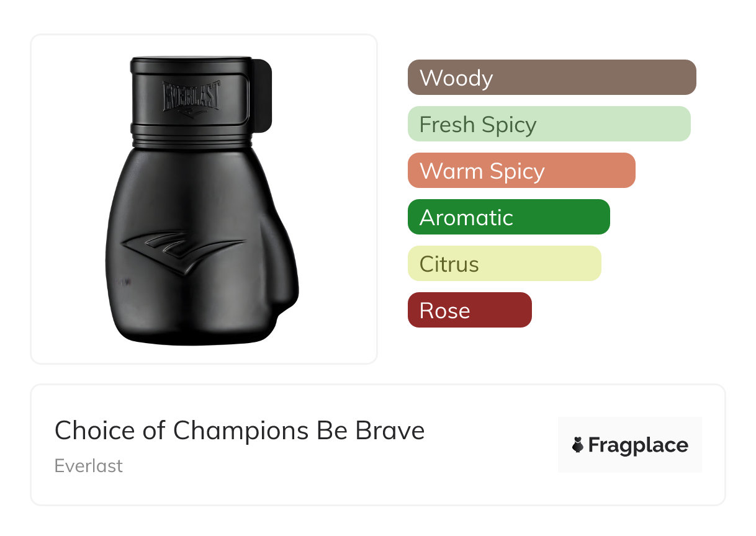Click the dark red Rose accord bar

click(x=469, y=310)
